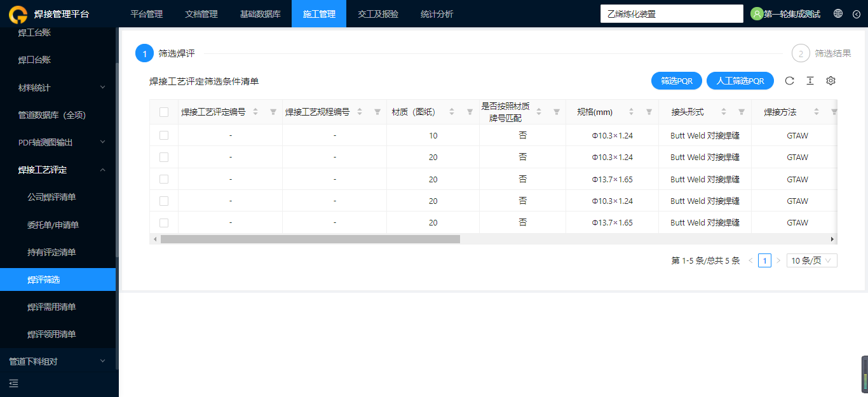Sort the 规格(mm) column
The width and height of the screenshot is (868, 397).
(632, 112)
